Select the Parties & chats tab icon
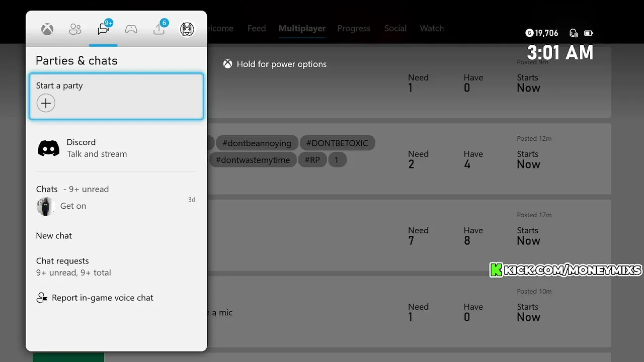This screenshot has width=644, height=362. pos(104,28)
